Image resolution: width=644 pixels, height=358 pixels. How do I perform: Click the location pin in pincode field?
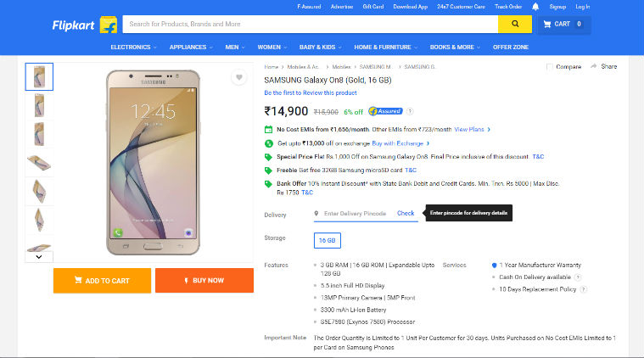(x=316, y=214)
